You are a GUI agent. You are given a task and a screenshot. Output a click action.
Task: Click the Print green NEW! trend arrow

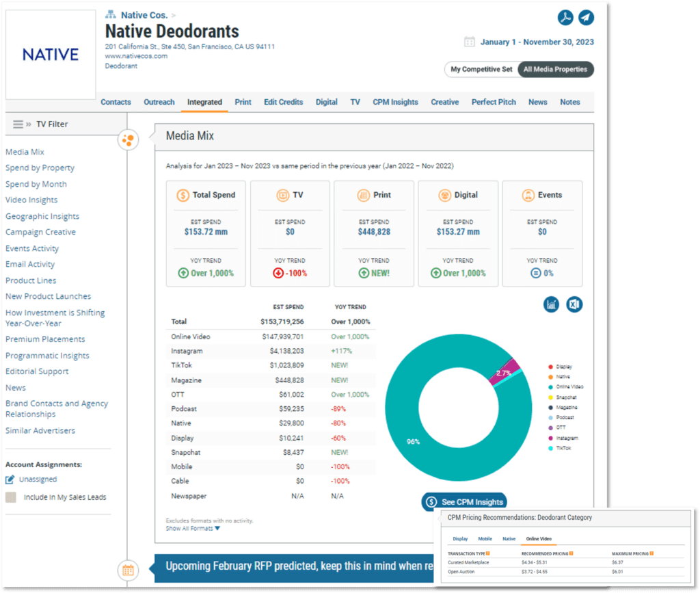coord(364,273)
